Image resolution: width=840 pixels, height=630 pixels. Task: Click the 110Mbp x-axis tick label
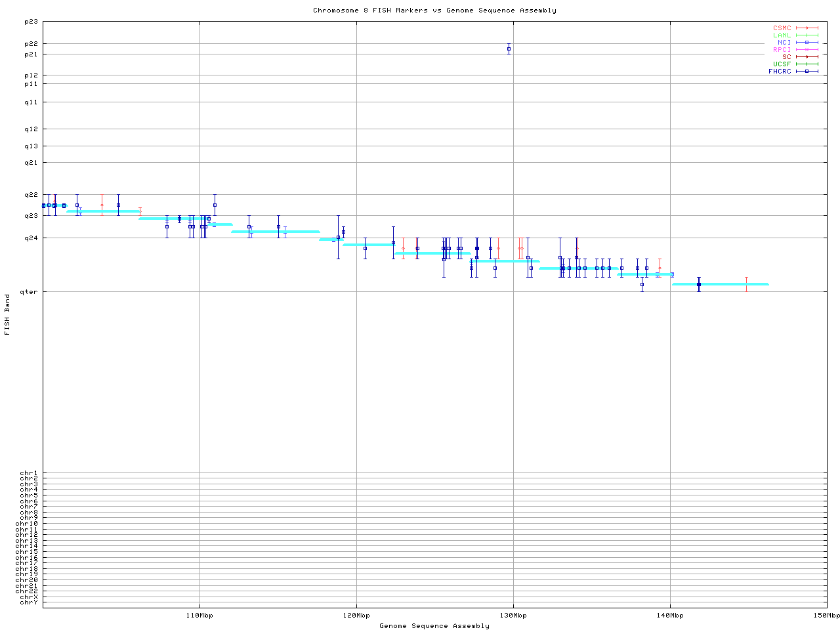point(199,616)
